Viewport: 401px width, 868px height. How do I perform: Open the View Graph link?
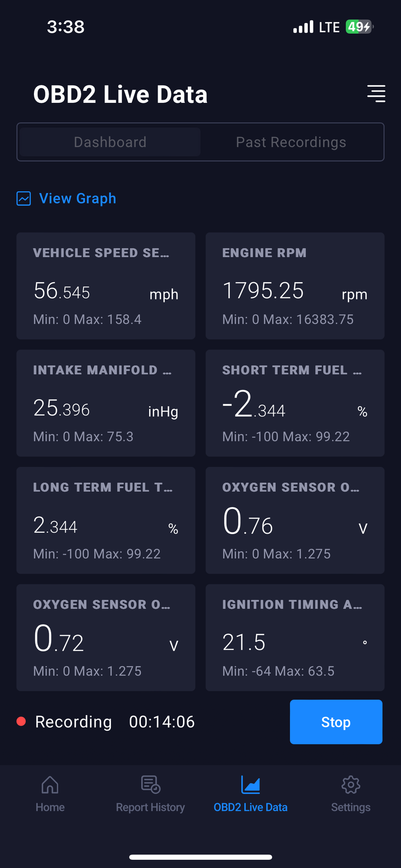coord(78,198)
